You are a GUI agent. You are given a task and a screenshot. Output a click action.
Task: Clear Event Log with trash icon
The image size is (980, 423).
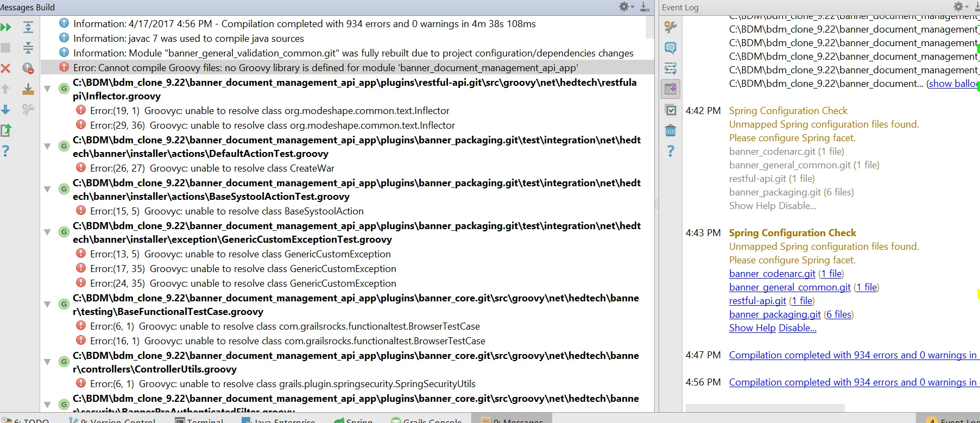(x=671, y=130)
